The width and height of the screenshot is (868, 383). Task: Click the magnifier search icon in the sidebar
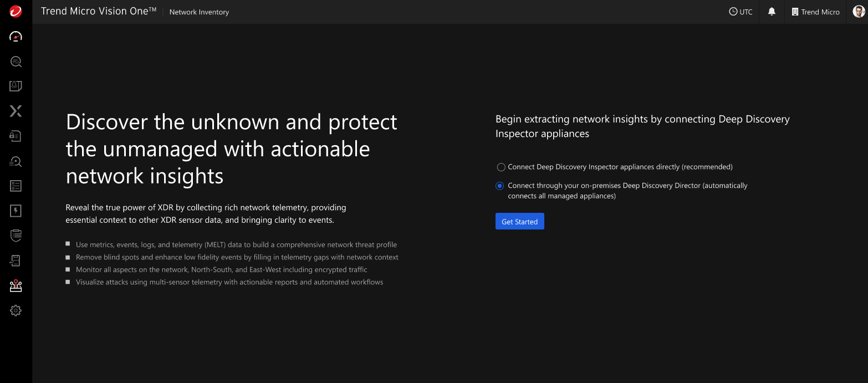click(x=16, y=62)
